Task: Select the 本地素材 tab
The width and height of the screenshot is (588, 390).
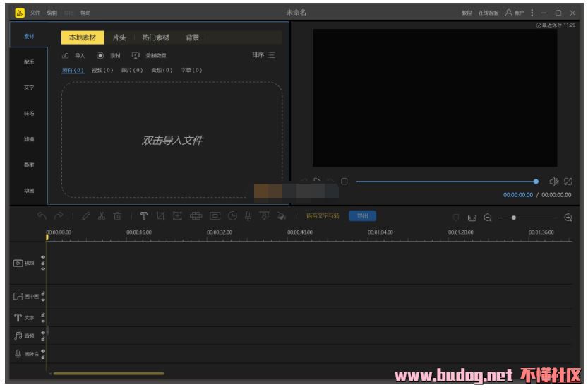Action: [x=83, y=37]
